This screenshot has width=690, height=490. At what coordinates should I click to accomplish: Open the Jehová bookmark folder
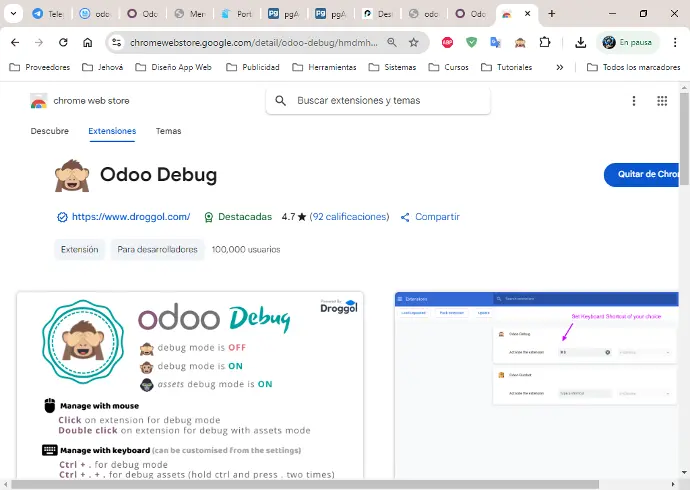(x=103, y=67)
